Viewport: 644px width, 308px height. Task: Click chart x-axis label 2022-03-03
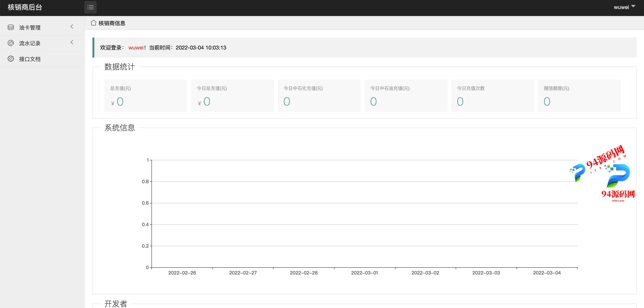pos(486,273)
